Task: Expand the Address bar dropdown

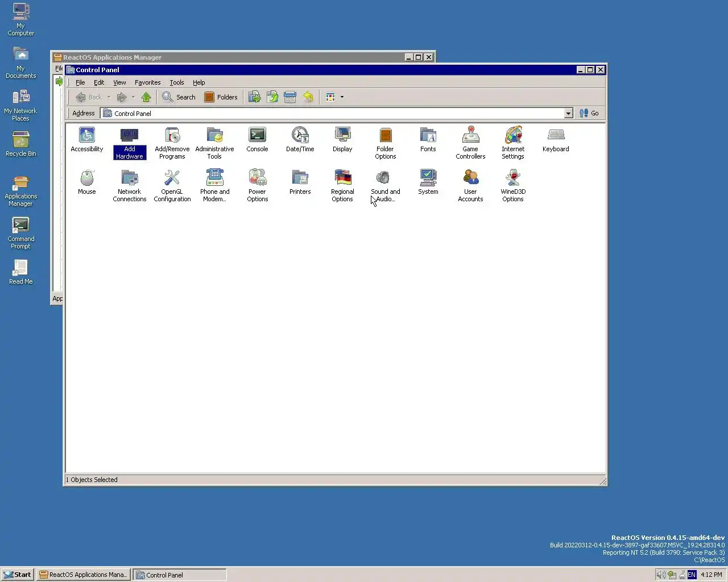Action: point(568,113)
